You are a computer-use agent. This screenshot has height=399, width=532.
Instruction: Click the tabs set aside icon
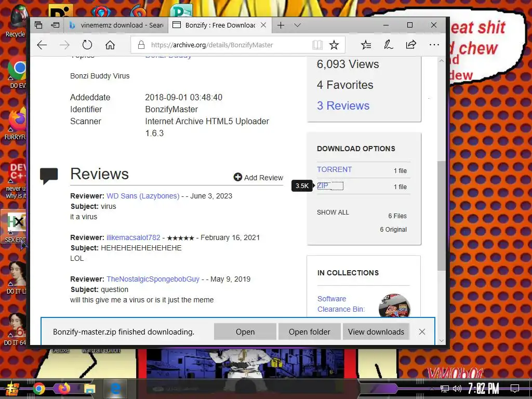(38, 25)
